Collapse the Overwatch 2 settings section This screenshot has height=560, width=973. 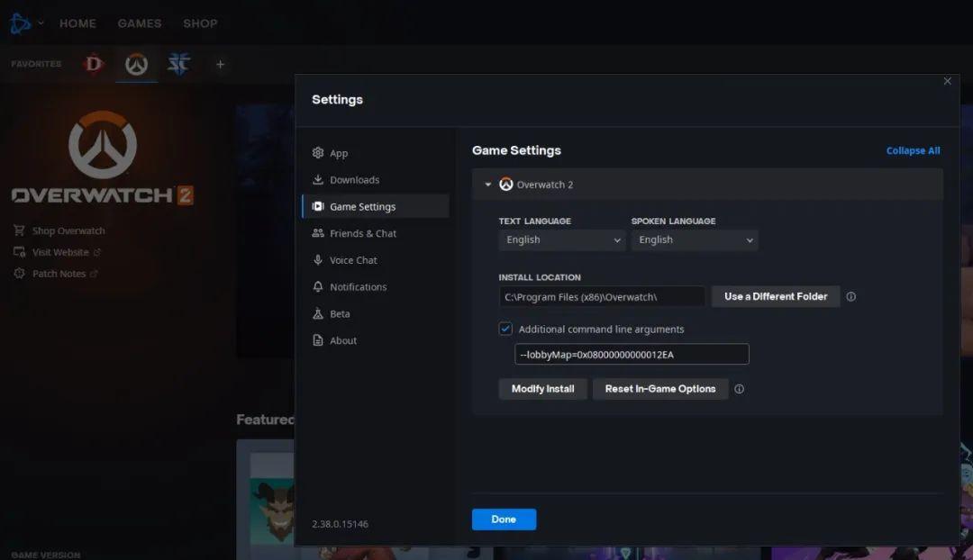[x=488, y=185]
